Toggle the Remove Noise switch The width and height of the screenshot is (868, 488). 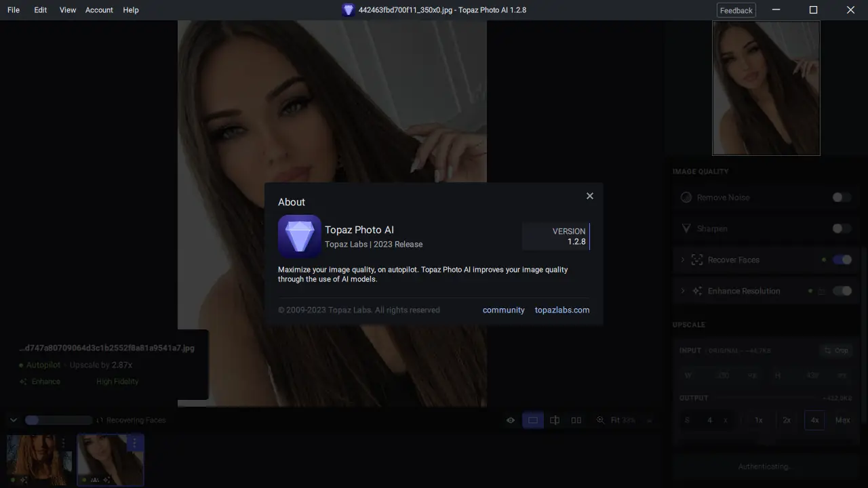point(842,197)
